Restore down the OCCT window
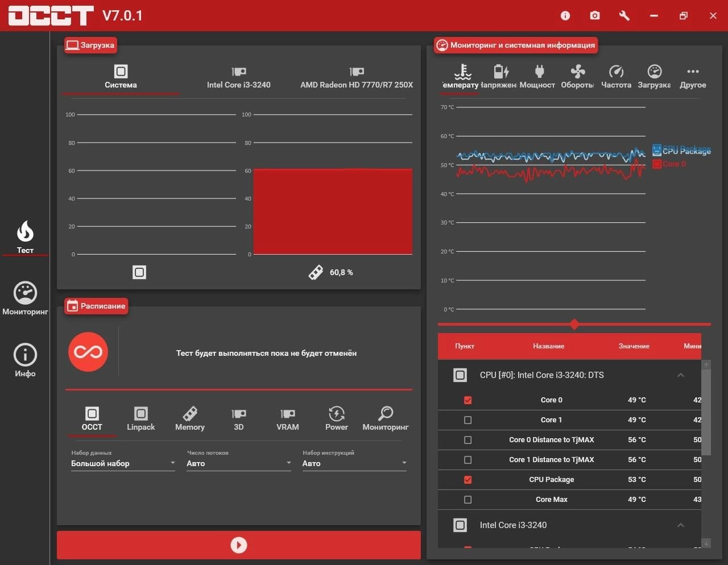 tap(684, 16)
